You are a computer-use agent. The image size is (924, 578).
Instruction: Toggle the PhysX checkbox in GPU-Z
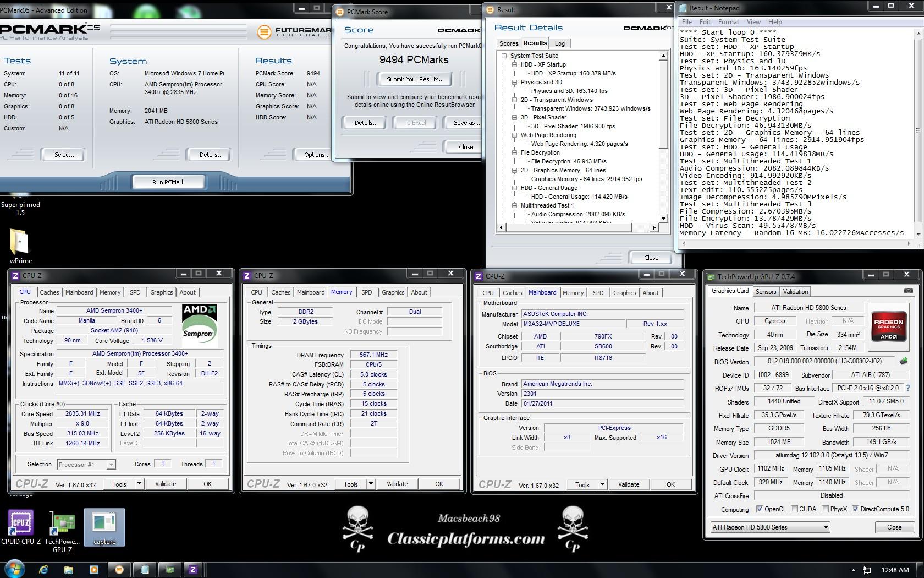click(x=825, y=509)
